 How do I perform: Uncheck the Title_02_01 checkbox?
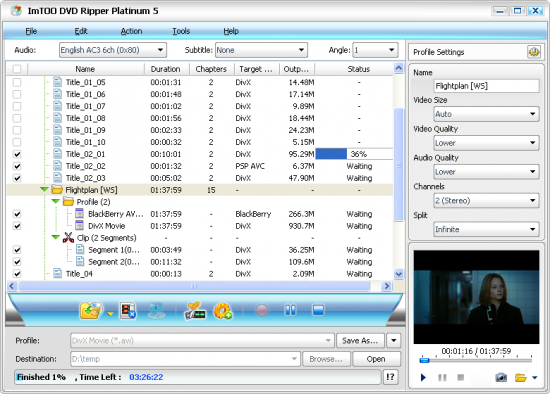[16, 154]
